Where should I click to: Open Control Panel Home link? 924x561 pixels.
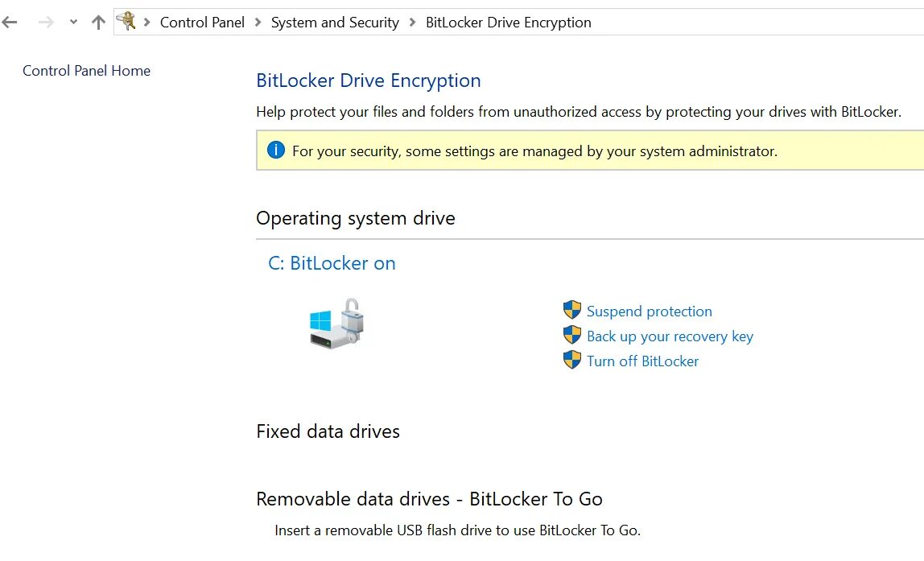click(87, 71)
